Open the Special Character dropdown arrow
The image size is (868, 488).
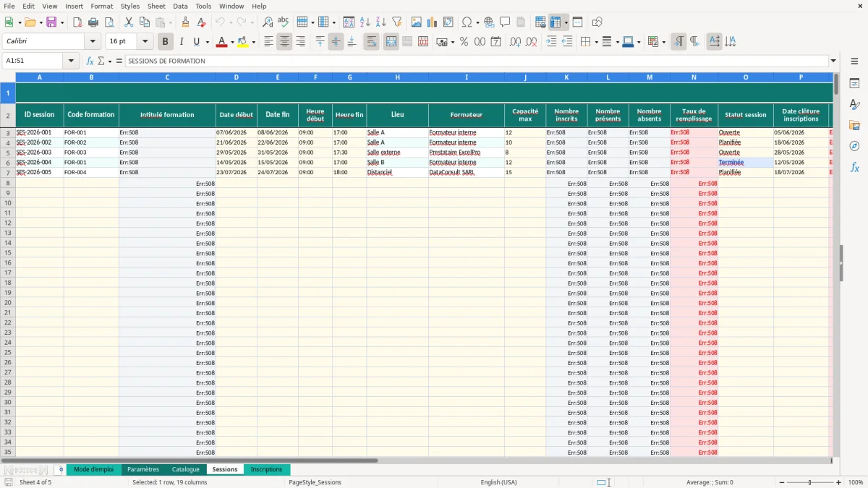point(477,22)
